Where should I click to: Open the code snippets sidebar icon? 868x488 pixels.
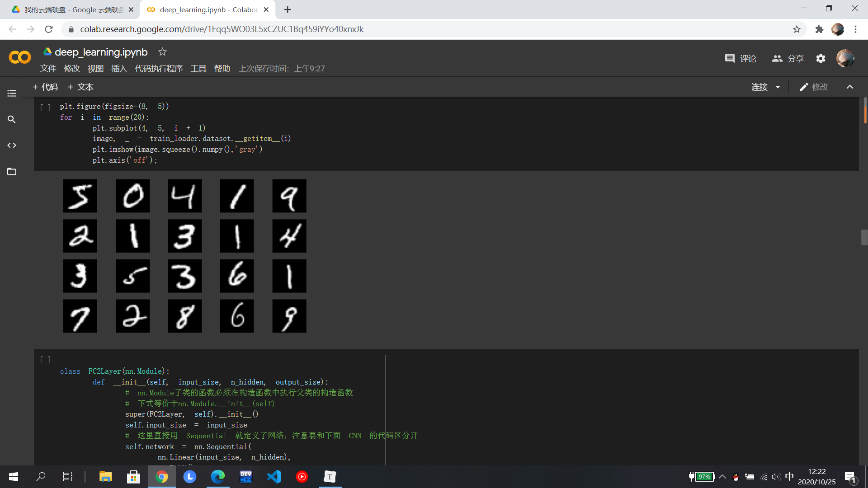click(12, 145)
